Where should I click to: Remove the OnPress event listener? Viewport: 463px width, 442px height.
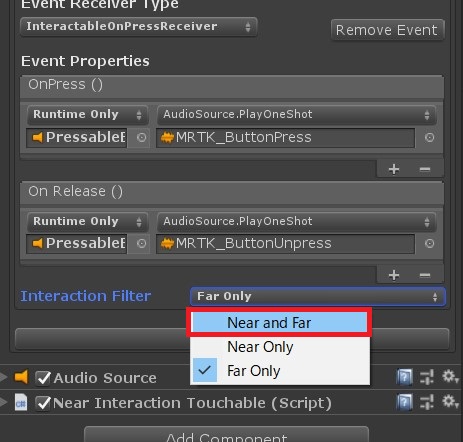click(425, 169)
